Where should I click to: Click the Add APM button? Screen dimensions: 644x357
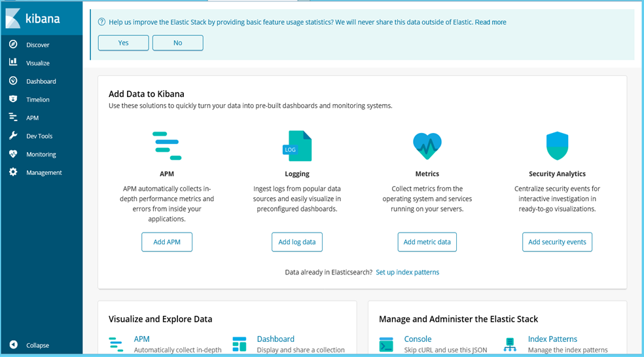tap(167, 242)
